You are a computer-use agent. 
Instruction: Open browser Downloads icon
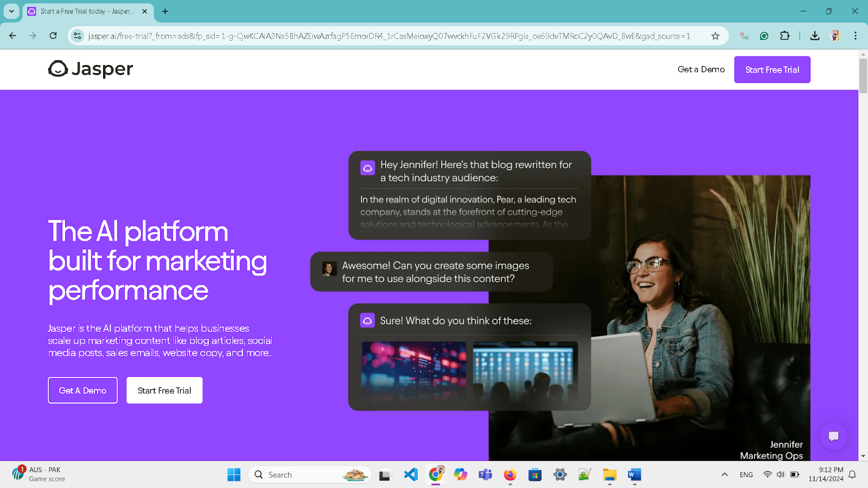coord(814,36)
